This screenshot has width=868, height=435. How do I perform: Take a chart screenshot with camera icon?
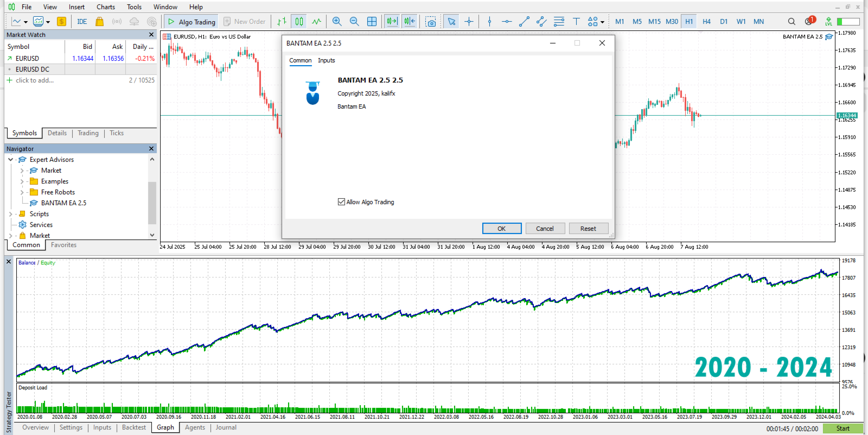click(431, 22)
